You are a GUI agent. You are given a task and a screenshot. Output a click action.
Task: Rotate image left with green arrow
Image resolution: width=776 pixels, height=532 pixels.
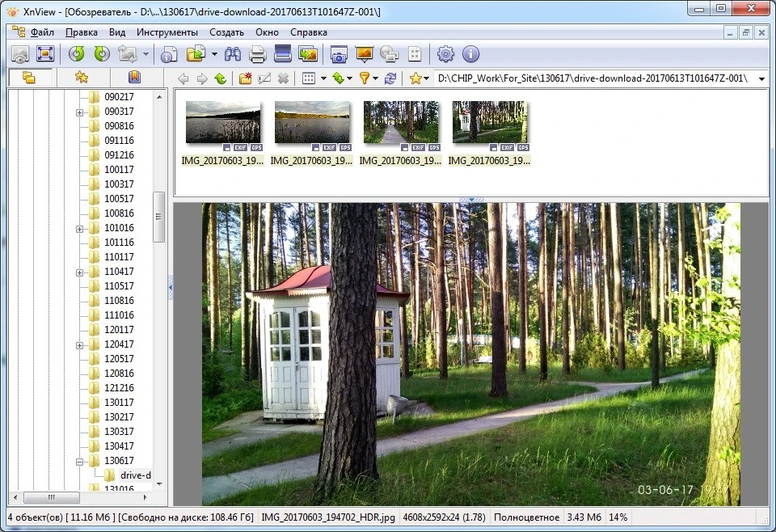pos(77,54)
